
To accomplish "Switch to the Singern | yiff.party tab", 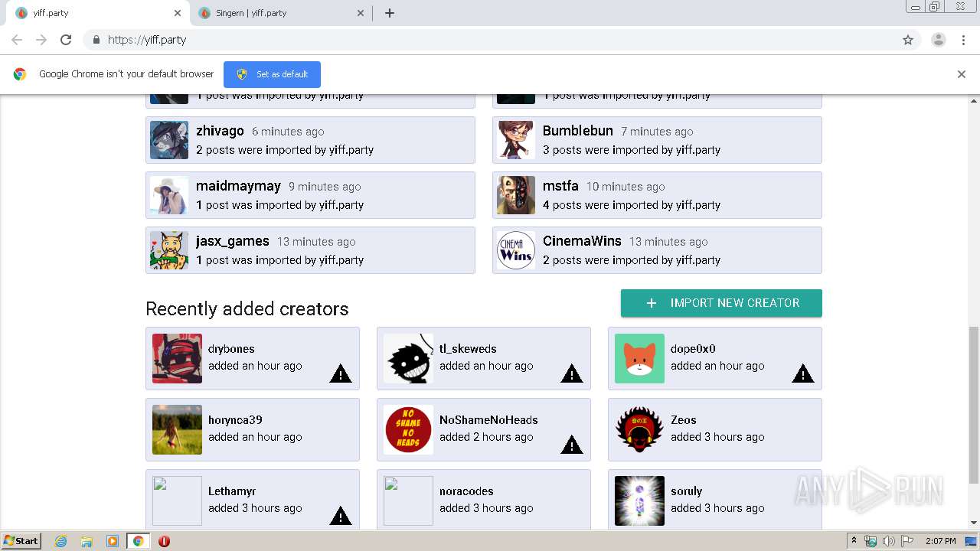I will tap(281, 13).
